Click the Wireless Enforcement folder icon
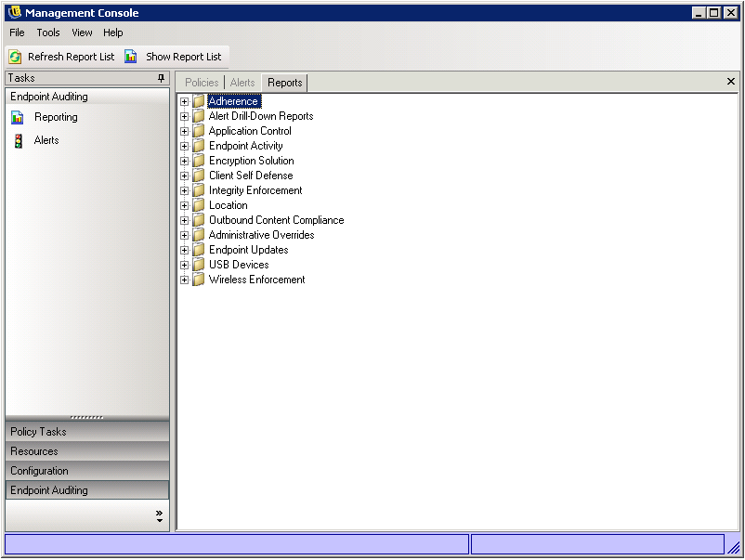 point(199,280)
